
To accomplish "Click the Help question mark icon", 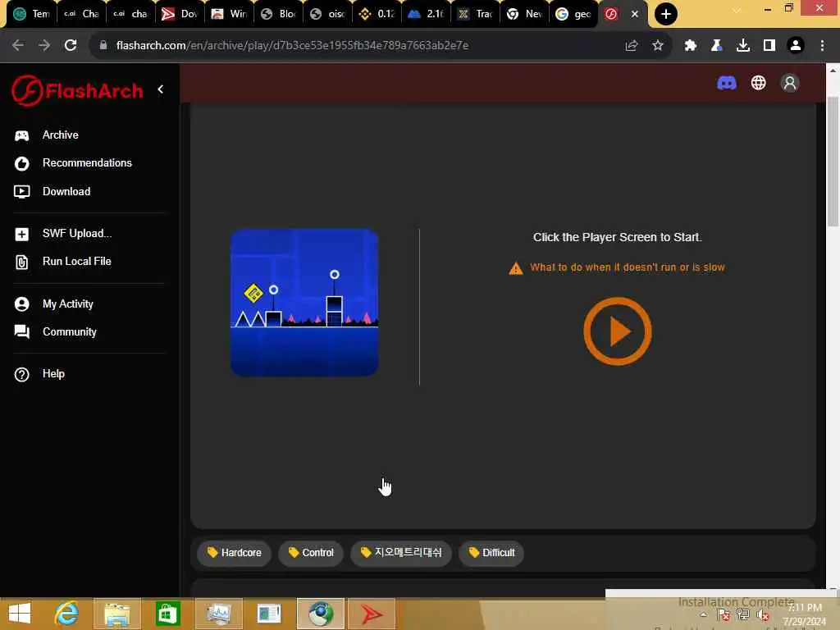I will [22, 374].
